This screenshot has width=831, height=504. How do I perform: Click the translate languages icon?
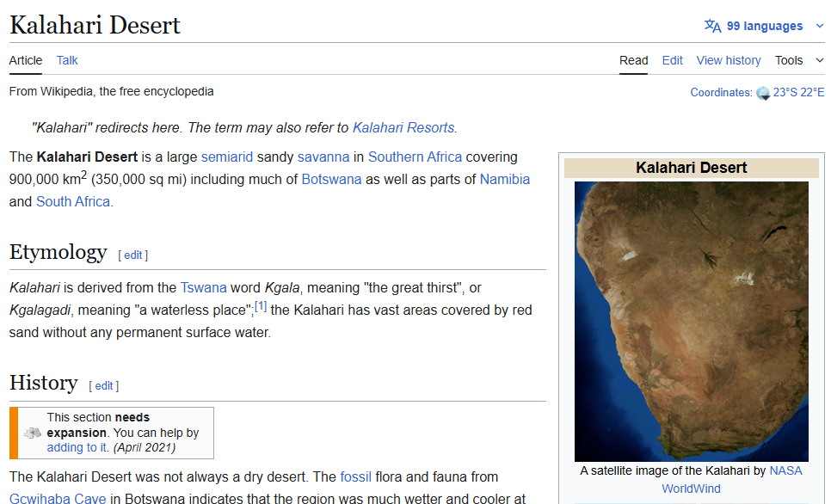coord(712,26)
